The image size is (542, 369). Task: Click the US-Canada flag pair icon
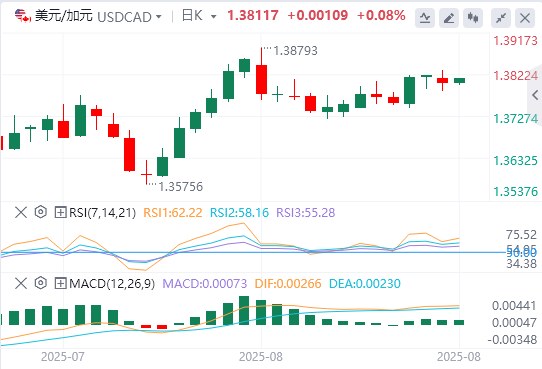point(23,16)
